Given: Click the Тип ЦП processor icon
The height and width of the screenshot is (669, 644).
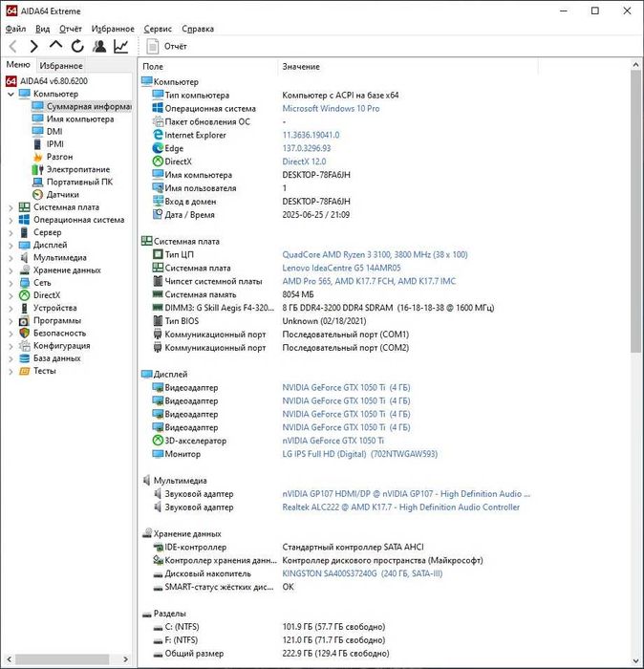Looking at the screenshot, I should click(158, 254).
